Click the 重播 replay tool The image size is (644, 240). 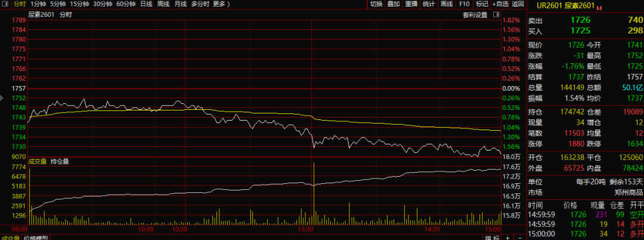(411, 4)
